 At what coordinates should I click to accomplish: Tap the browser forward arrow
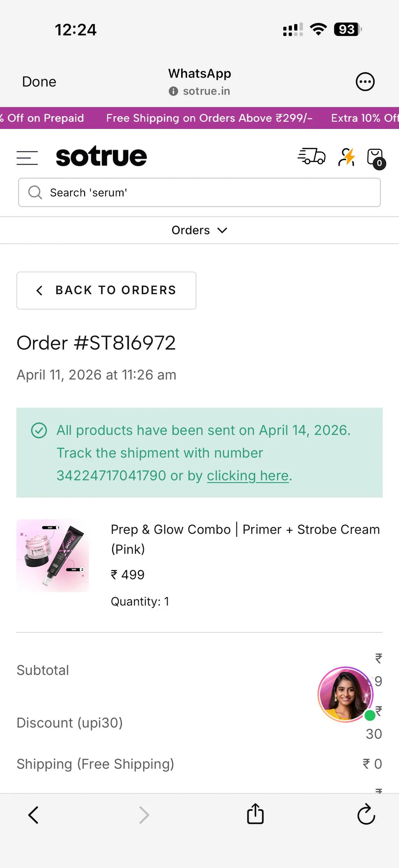coord(144,815)
